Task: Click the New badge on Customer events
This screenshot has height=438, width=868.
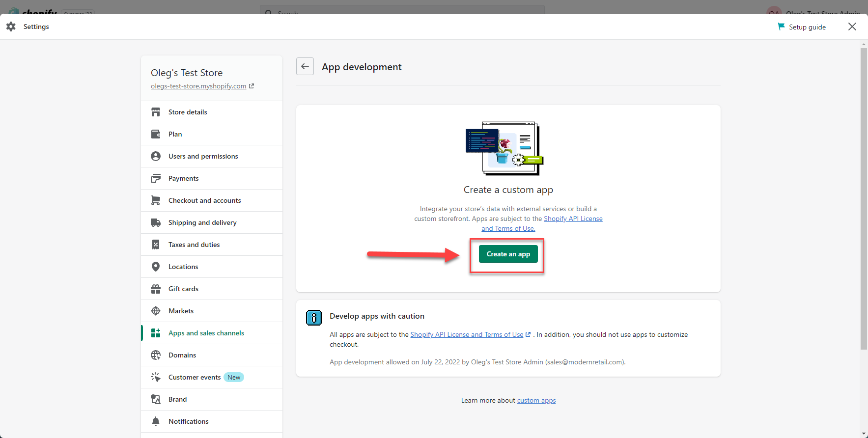Action: coord(234,377)
